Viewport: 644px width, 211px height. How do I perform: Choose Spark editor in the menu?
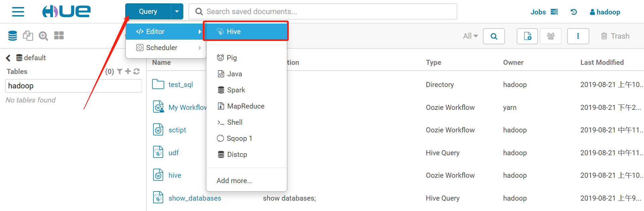click(x=236, y=90)
